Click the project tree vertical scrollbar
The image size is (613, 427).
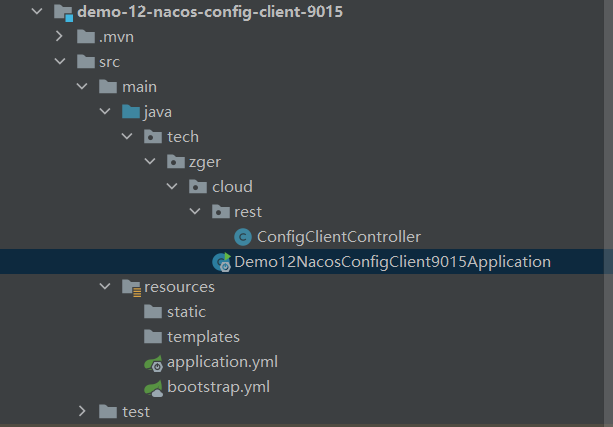[x=608, y=214]
